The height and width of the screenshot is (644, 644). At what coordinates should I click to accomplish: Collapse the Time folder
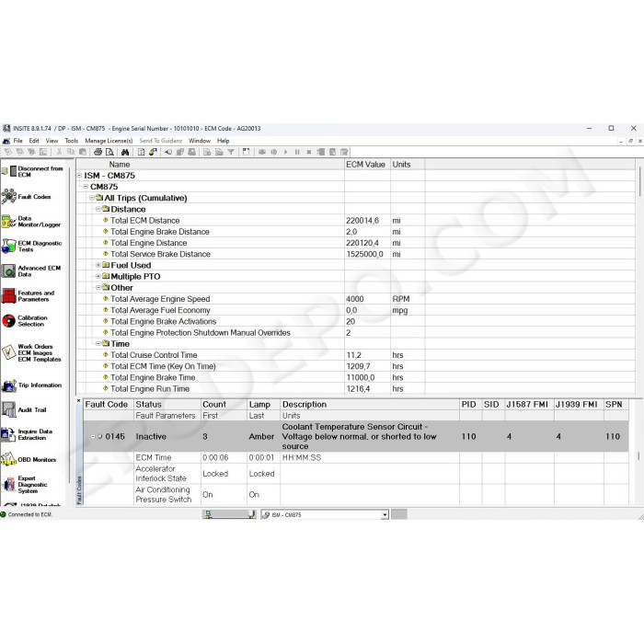(98, 343)
